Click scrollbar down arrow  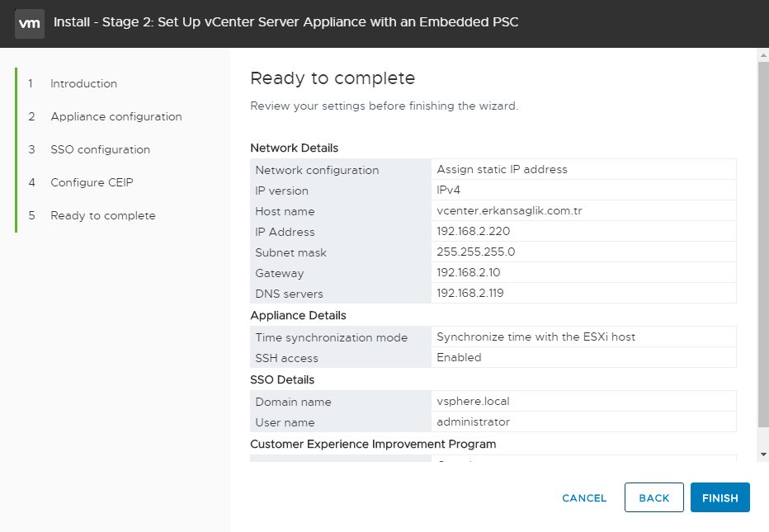763,454
